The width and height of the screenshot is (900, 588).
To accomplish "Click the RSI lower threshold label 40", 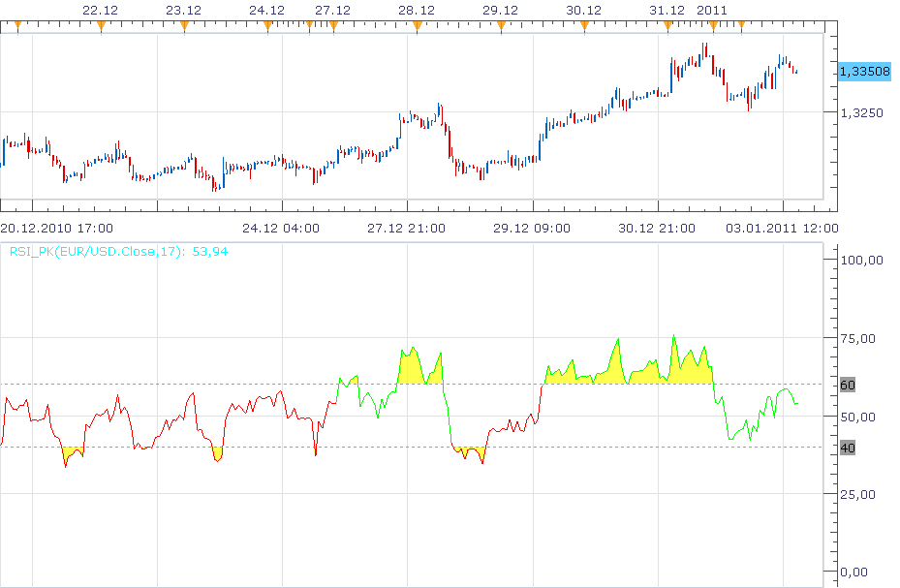I will pos(847,448).
